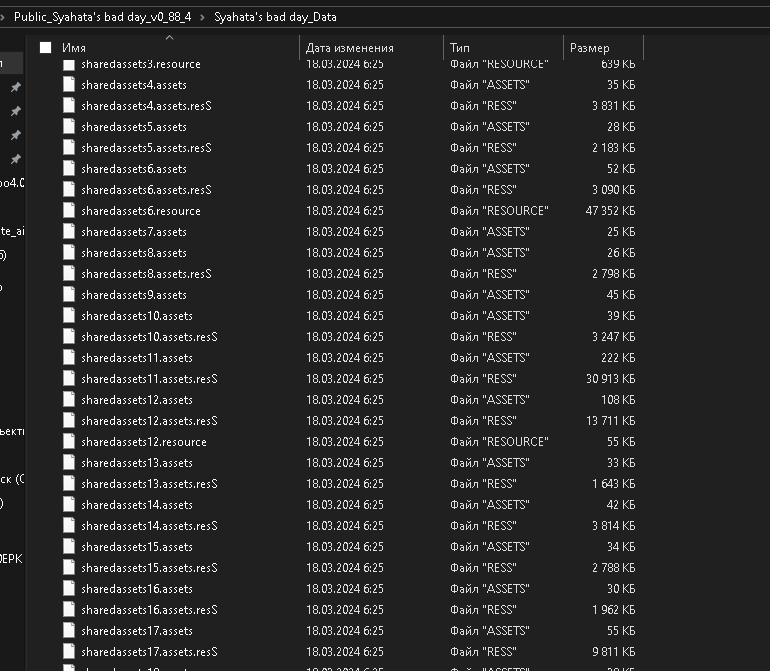
Task: Click the Syahata's bad day_Data breadcrumb
Action: pos(274,17)
